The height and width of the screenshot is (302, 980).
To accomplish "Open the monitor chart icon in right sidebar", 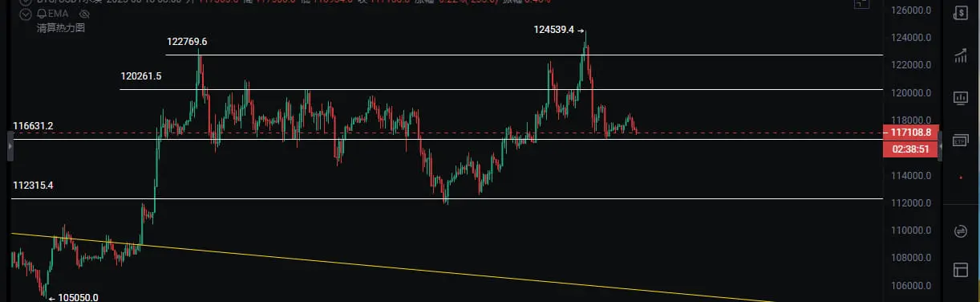I will click(x=960, y=97).
